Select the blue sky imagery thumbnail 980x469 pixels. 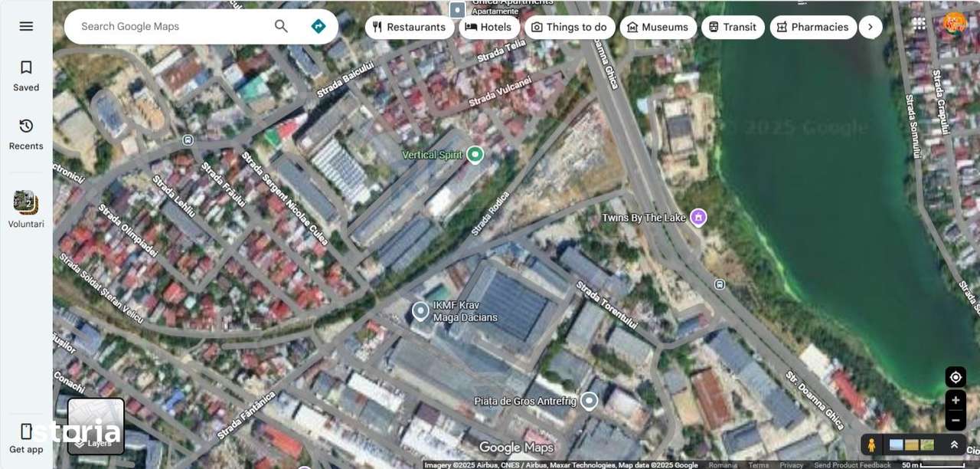896,444
